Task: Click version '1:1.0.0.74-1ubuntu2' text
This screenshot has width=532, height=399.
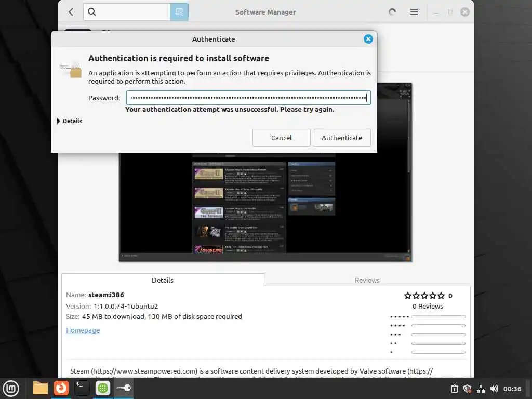Action: (126, 306)
